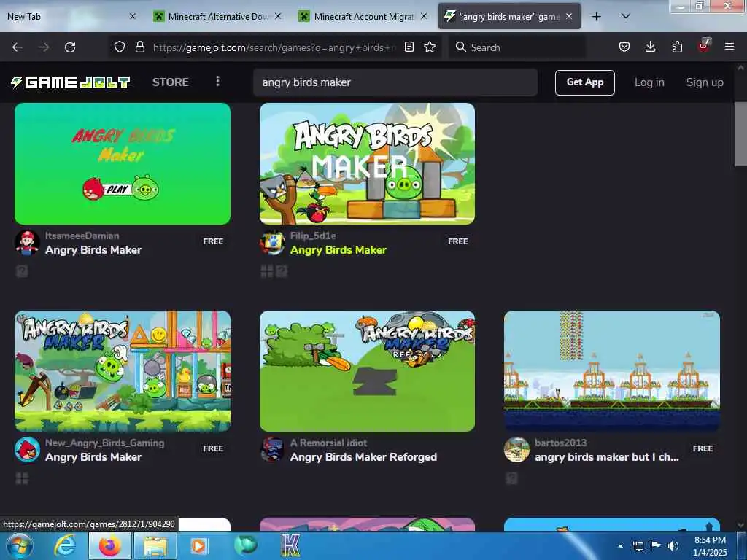Click ItsameeeDamian Mario avatar
The height and width of the screenshot is (560, 747).
pos(27,242)
